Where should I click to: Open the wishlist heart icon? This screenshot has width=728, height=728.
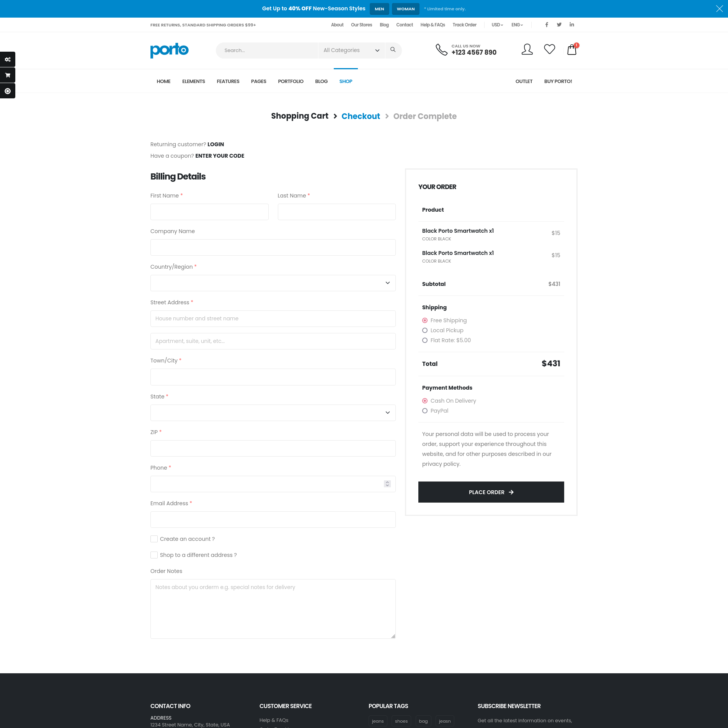pos(549,49)
